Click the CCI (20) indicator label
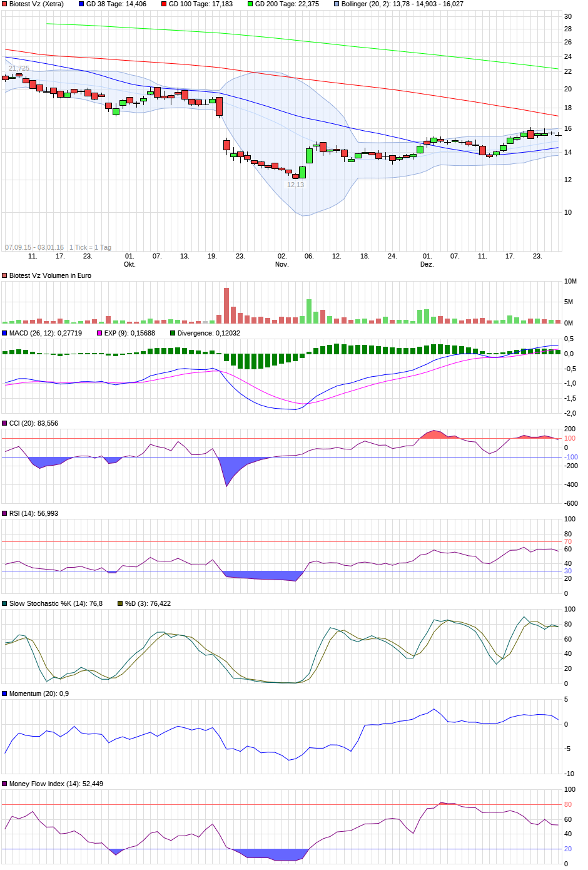588x870 pixels. (x=34, y=424)
